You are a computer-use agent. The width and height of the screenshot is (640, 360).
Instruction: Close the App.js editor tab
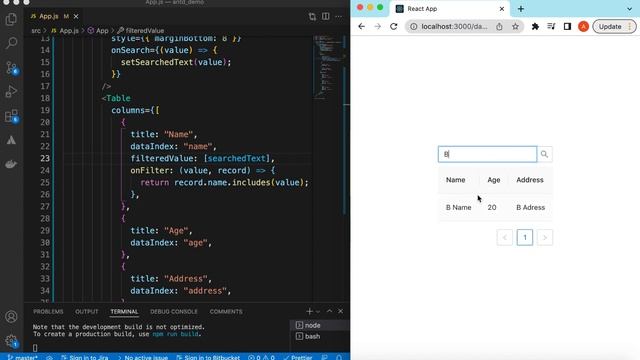pos(76,16)
